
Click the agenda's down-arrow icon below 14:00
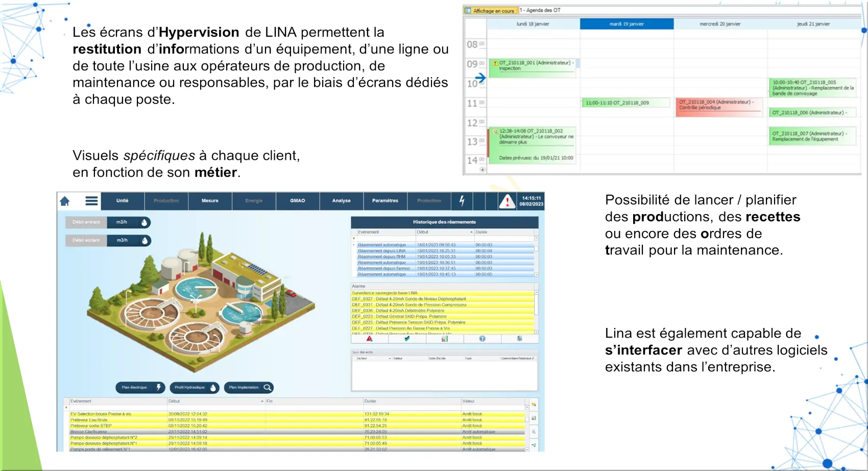482,170
